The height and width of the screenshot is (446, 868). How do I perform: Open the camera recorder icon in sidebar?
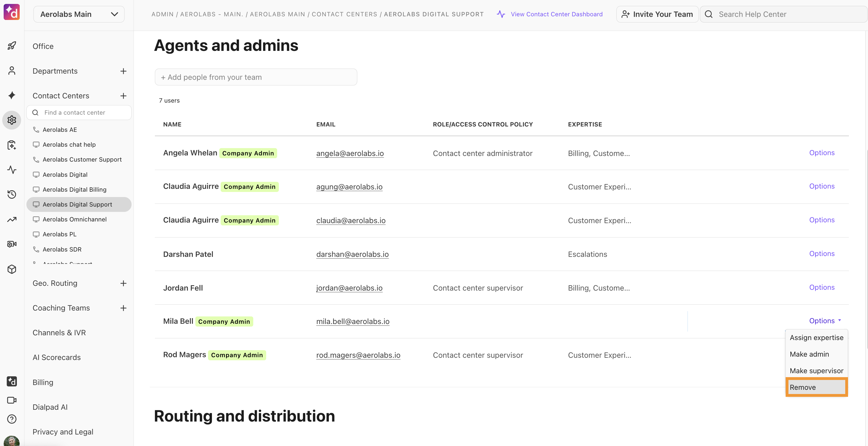coord(12,244)
